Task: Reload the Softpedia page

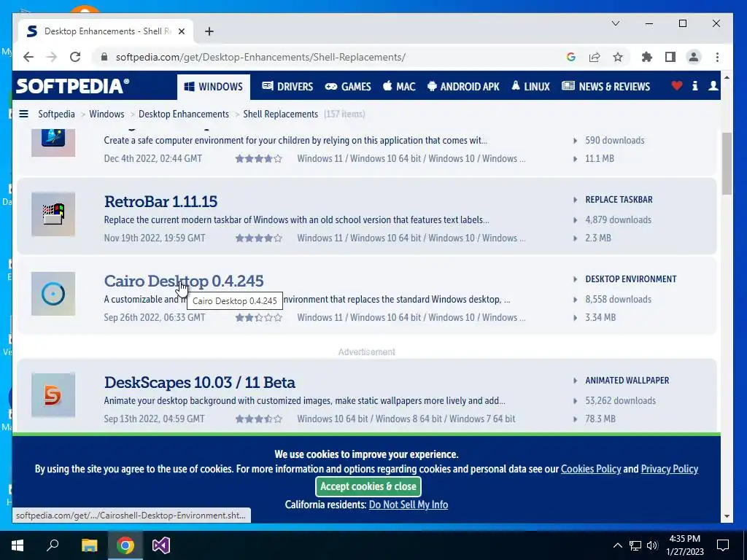Action: tap(75, 57)
